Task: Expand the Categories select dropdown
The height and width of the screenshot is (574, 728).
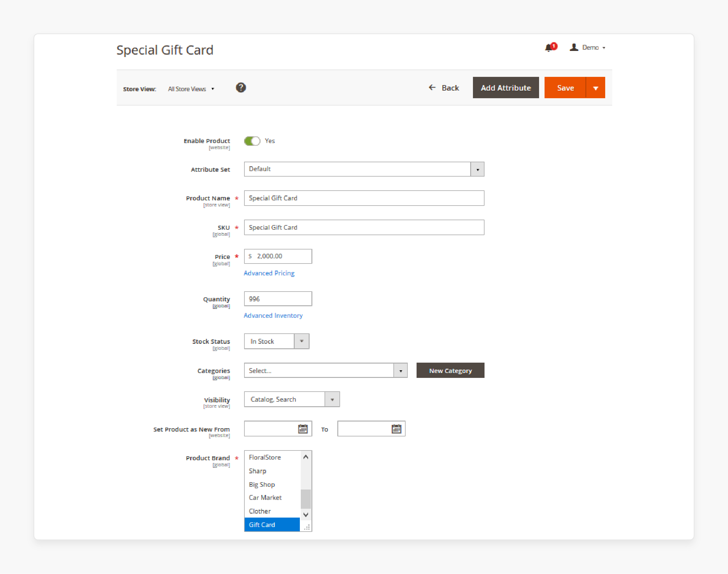Action: coord(401,370)
